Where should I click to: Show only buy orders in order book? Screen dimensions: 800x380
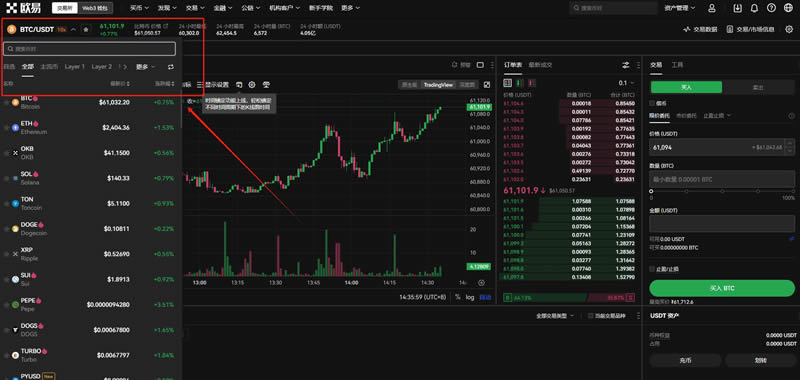coord(520,83)
